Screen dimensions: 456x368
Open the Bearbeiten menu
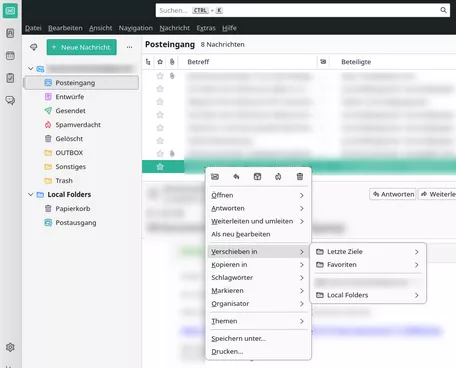pos(65,28)
